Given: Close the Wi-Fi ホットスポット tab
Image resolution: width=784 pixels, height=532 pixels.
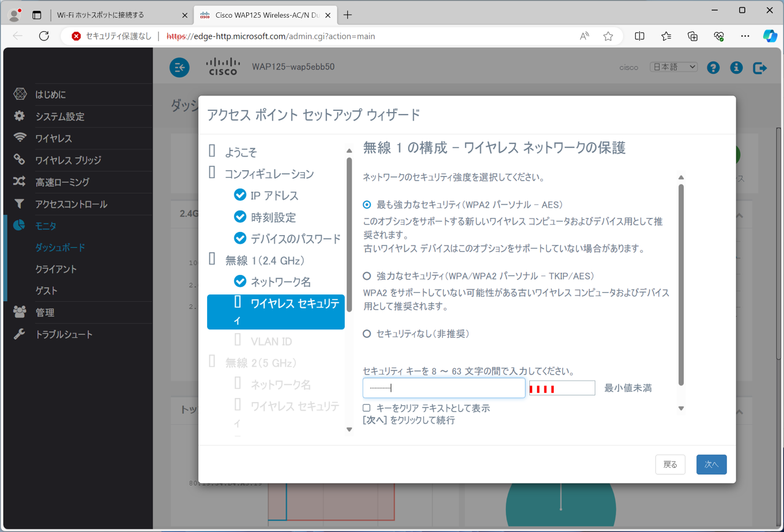Looking at the screenshot, I should click(x=185, y=15).
